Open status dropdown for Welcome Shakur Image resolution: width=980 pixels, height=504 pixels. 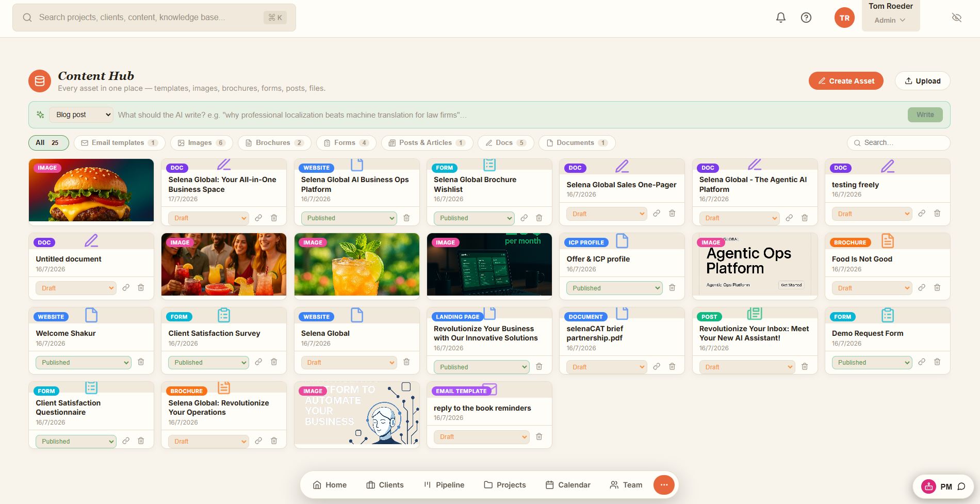pos(84,362)
